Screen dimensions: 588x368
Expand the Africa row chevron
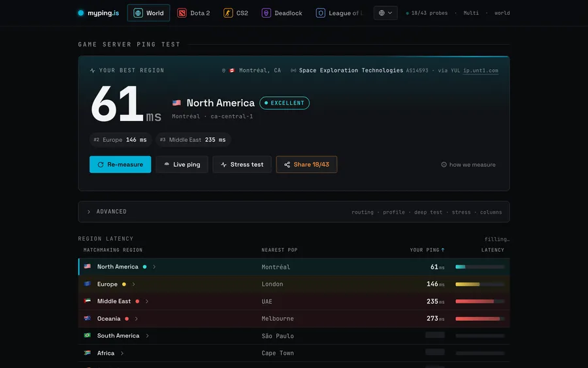point(122,354)
